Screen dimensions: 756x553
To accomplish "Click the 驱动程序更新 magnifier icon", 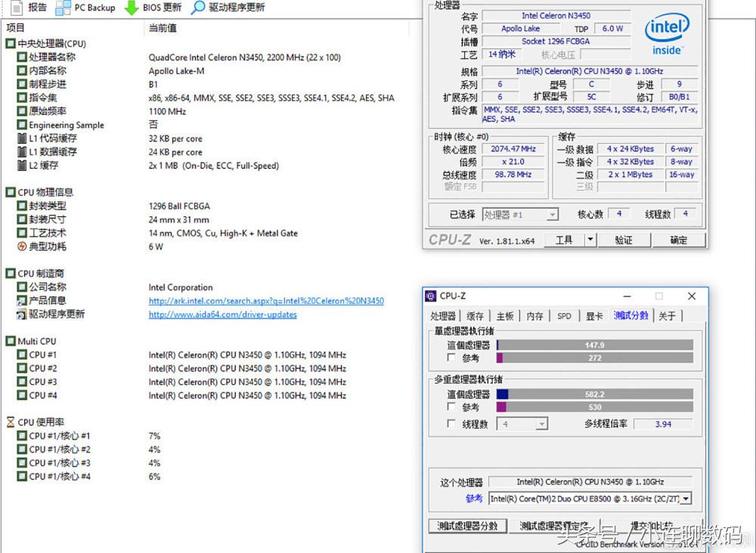I will [x=198, y=8].
